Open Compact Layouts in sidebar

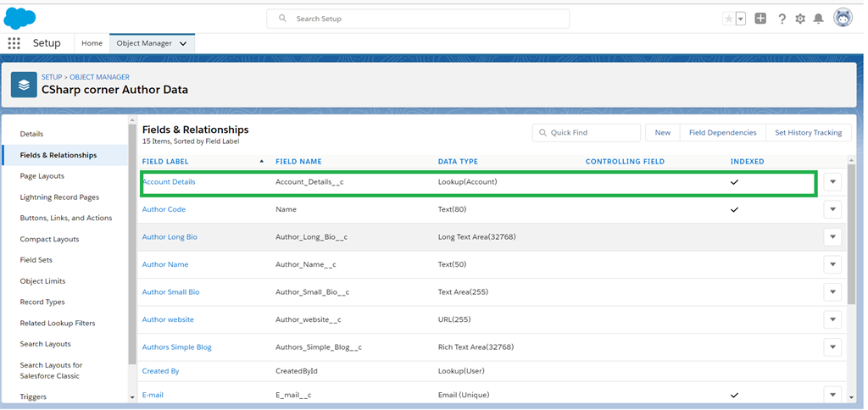pos(49,239)
